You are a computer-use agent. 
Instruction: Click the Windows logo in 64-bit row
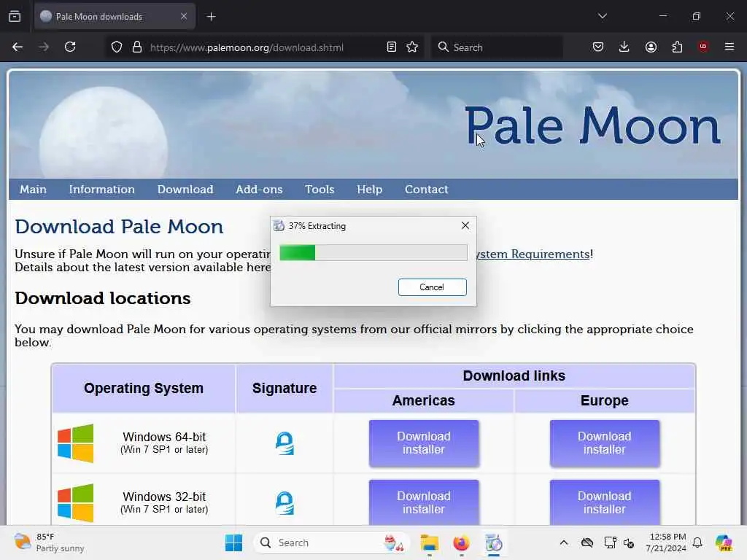click(x=75, y=443)
